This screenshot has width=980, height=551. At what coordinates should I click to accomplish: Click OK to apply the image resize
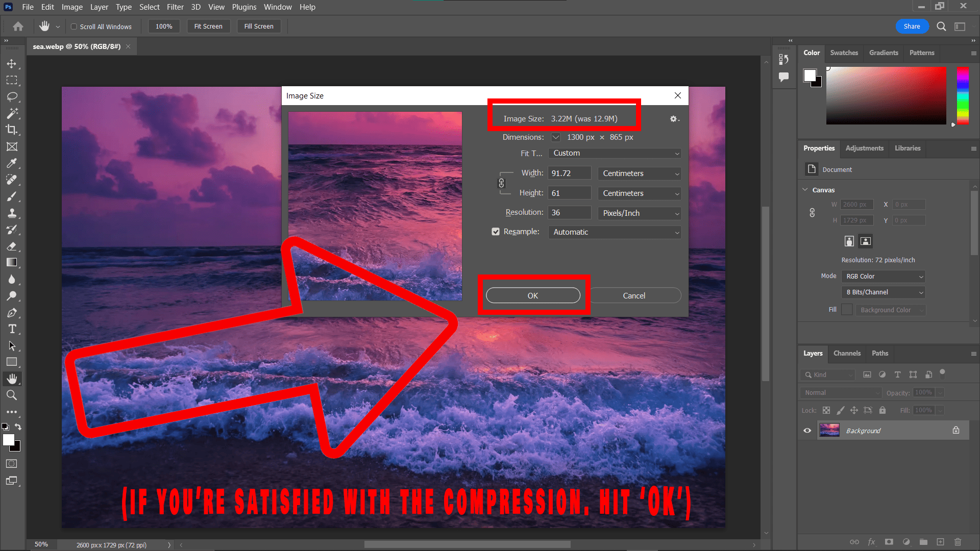coord(532,295)
